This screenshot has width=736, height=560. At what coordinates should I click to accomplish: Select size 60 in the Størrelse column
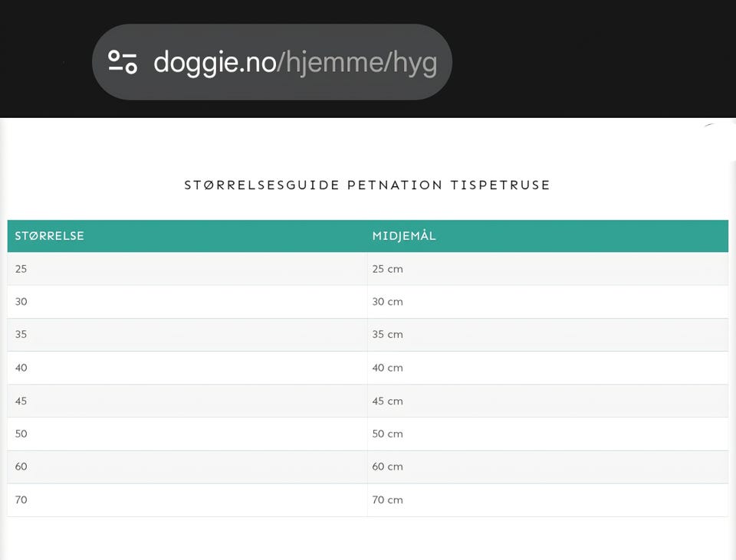coord(21,467)
